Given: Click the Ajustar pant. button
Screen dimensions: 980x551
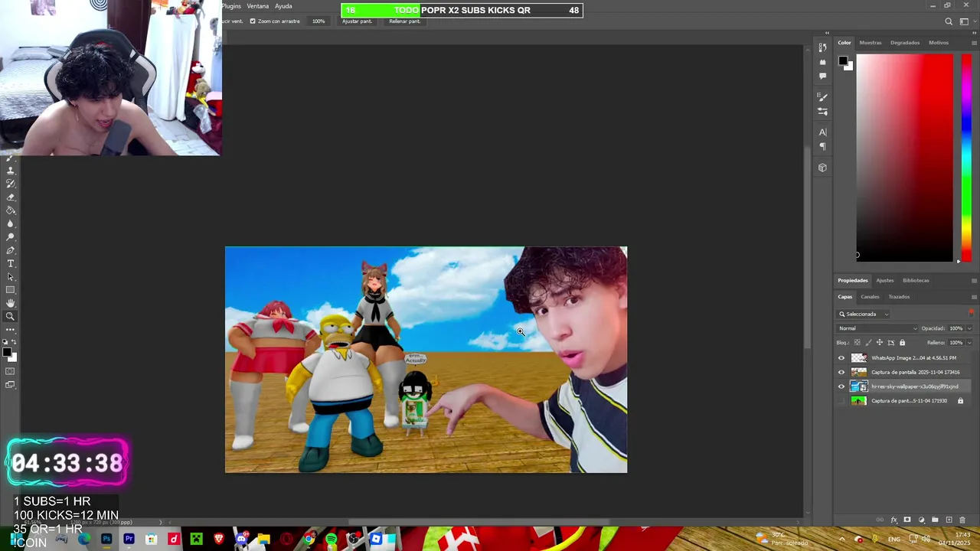Looking at the screenshot, I should 357,21.
